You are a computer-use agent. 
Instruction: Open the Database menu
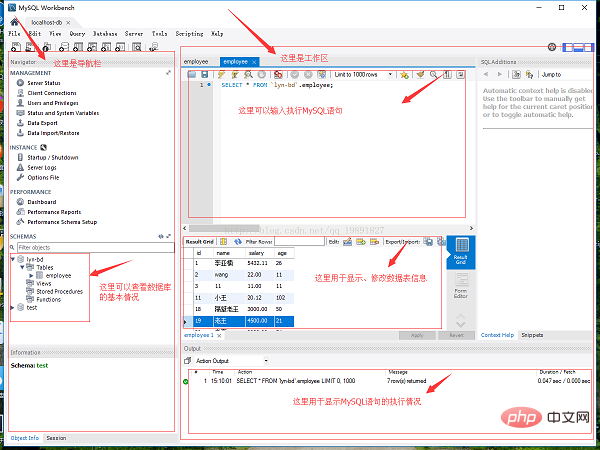pyautogui.click(x=104, y=33)
